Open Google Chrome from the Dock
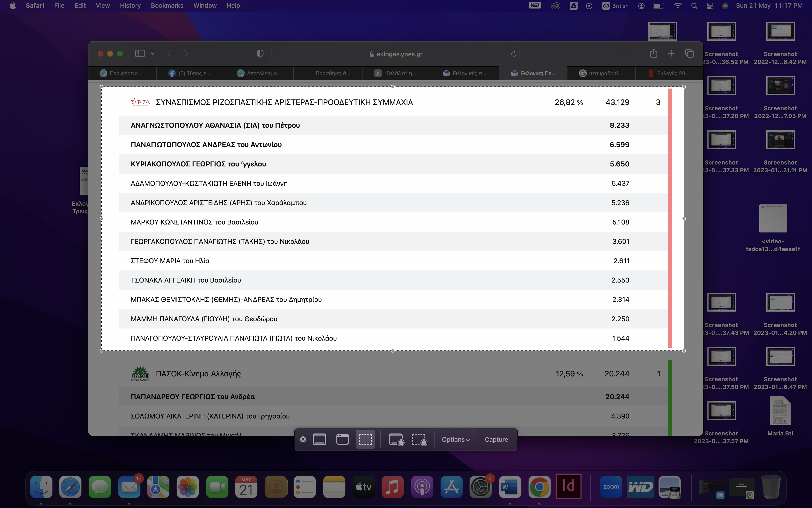The width and height of the screenshot is (812, 508). 539,487
